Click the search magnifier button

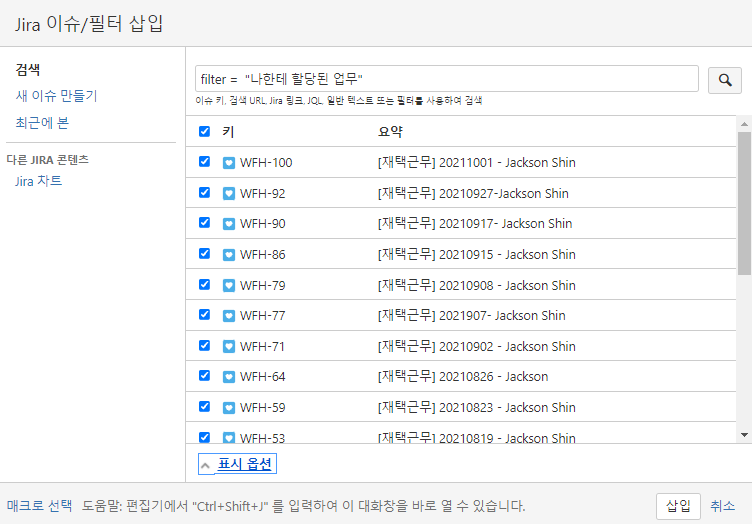pos(725,80)
